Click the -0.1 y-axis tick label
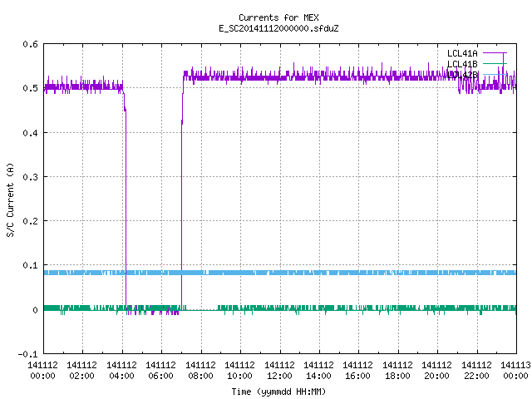The height and width of the screenshot is (399, 532). 27,354
